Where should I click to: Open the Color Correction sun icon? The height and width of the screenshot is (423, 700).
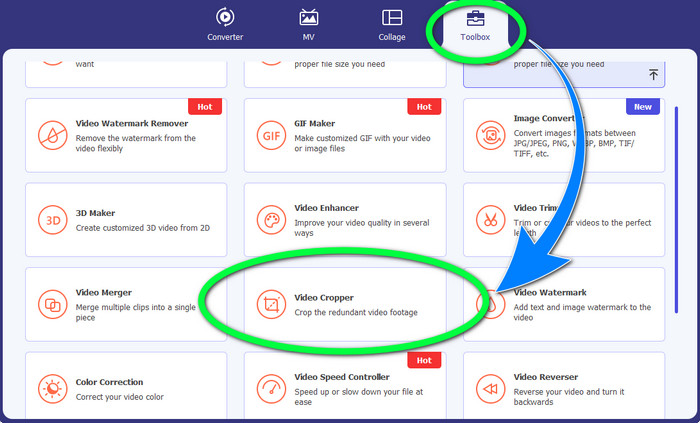[x=52, y=388]
